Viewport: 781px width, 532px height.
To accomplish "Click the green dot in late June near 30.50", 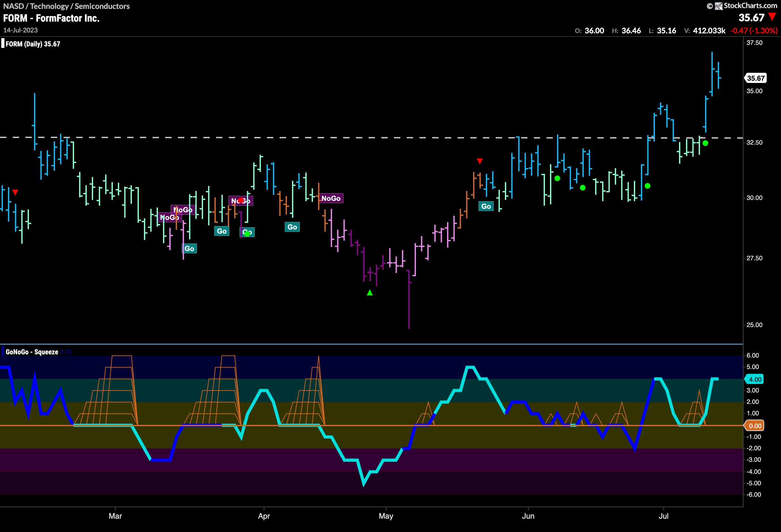I will point(648,186).
